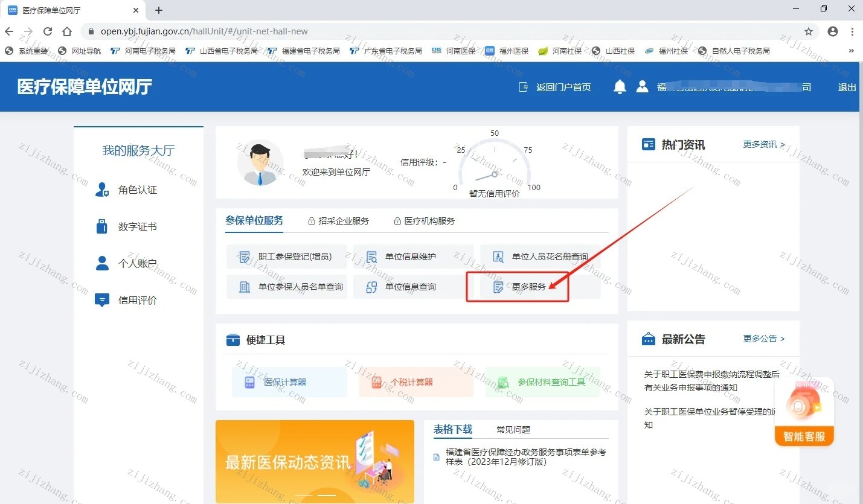Open 河南电子税务局 bookmark
The height and width of the screenshot is (504, 863).
pyautogui.click(x=143, y=51)
